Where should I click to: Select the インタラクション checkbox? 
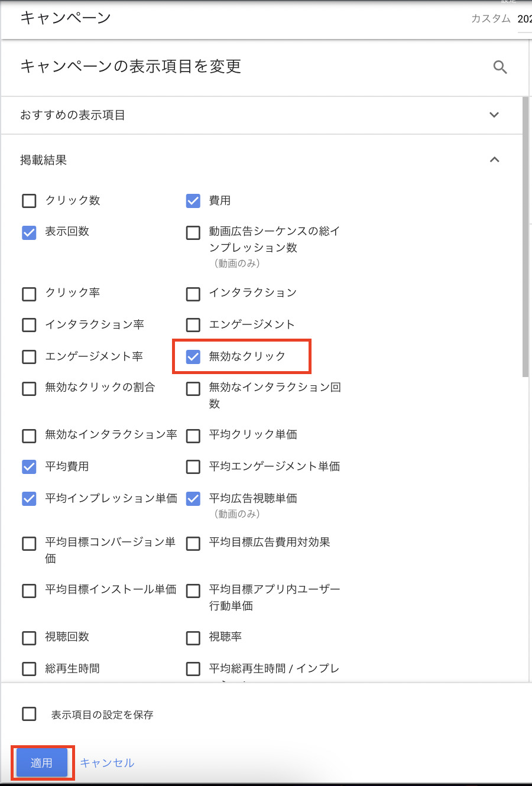[x=193, y=294]
